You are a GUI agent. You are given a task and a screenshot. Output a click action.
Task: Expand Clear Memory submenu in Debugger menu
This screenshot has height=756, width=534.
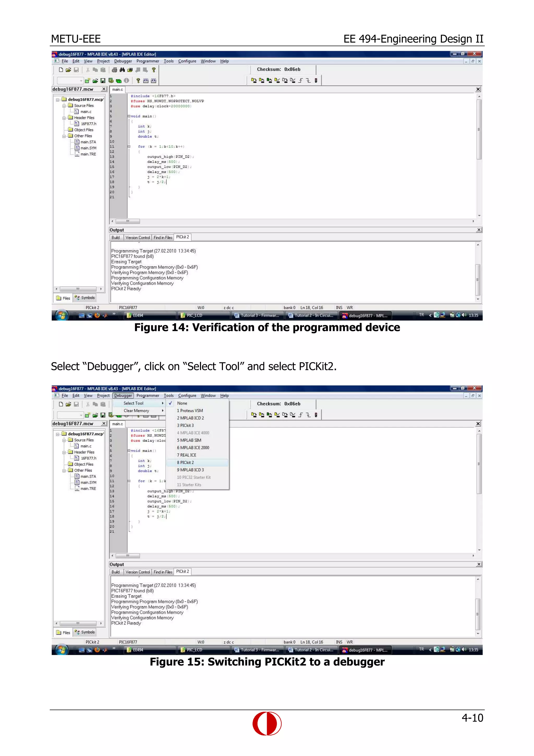[x=139, y=411]
